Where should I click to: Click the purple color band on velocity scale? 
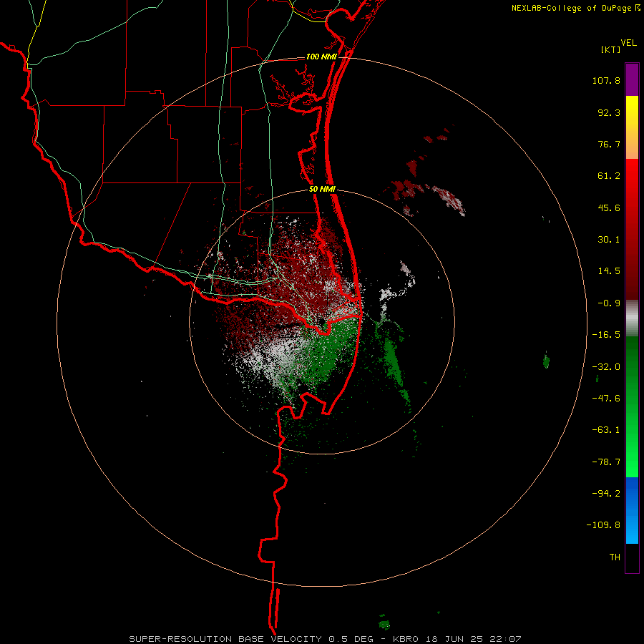(632, 79)
